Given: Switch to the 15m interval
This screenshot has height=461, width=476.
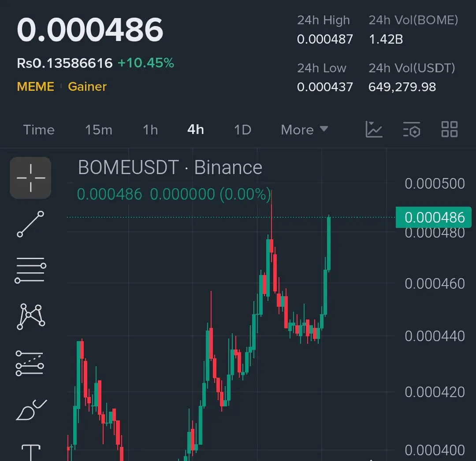Looking at the screenshot, I should click(99, 130).
